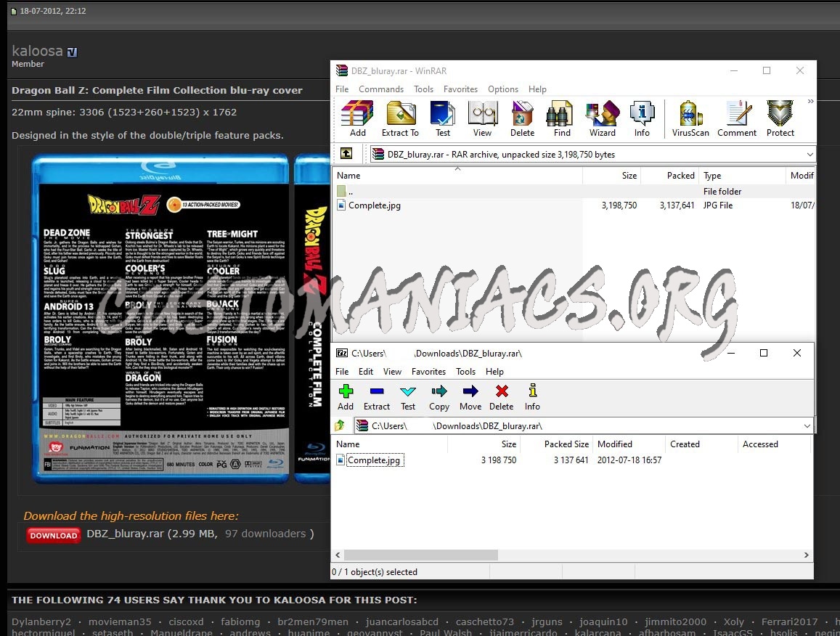Open the Help menu in 7-Zip
840x636 pixels.
(x=494, y=371)
